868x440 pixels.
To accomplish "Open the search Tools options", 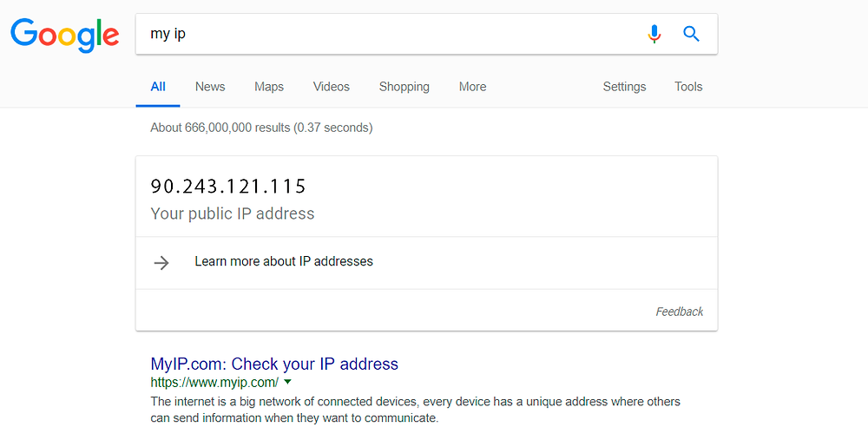I will pyautogui.click(x=688, y=87).
